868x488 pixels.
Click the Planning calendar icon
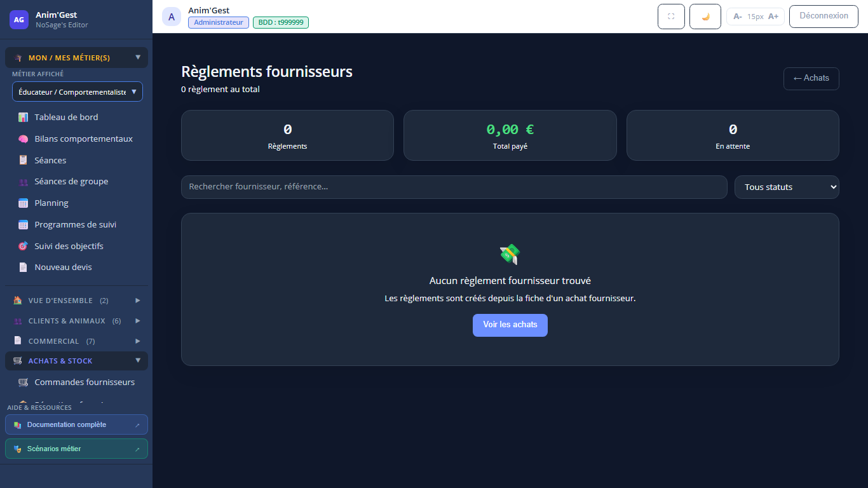tap(23, 203)
